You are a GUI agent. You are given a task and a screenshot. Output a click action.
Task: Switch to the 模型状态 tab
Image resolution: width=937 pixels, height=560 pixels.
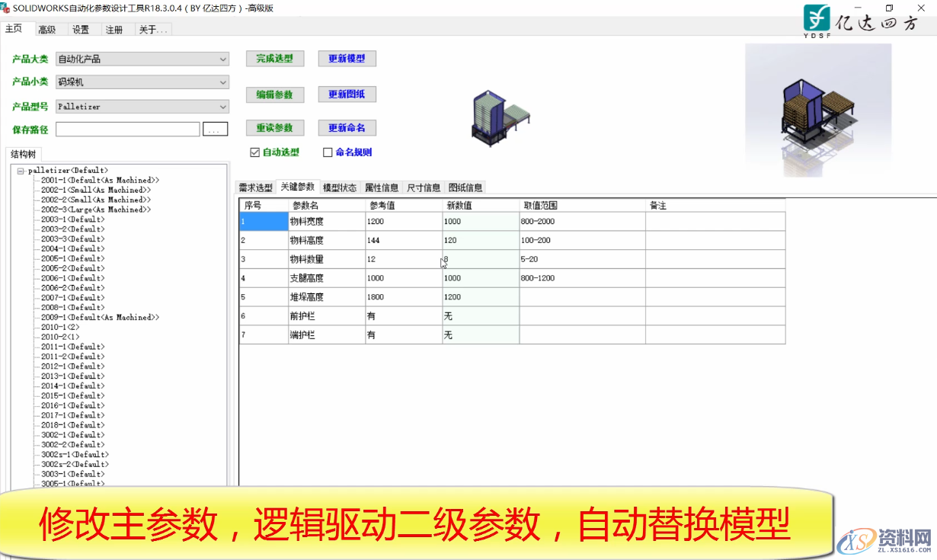pyautogui.click(x=340, y=187)
